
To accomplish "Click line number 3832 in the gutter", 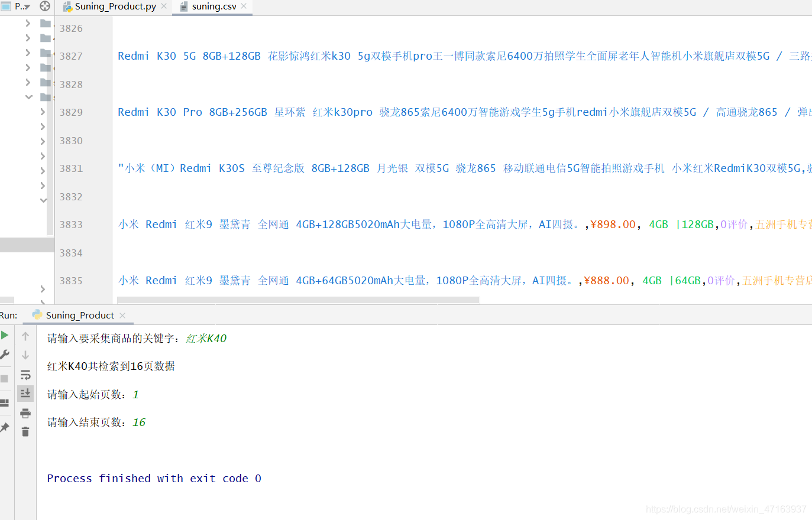I will [71, 197].
